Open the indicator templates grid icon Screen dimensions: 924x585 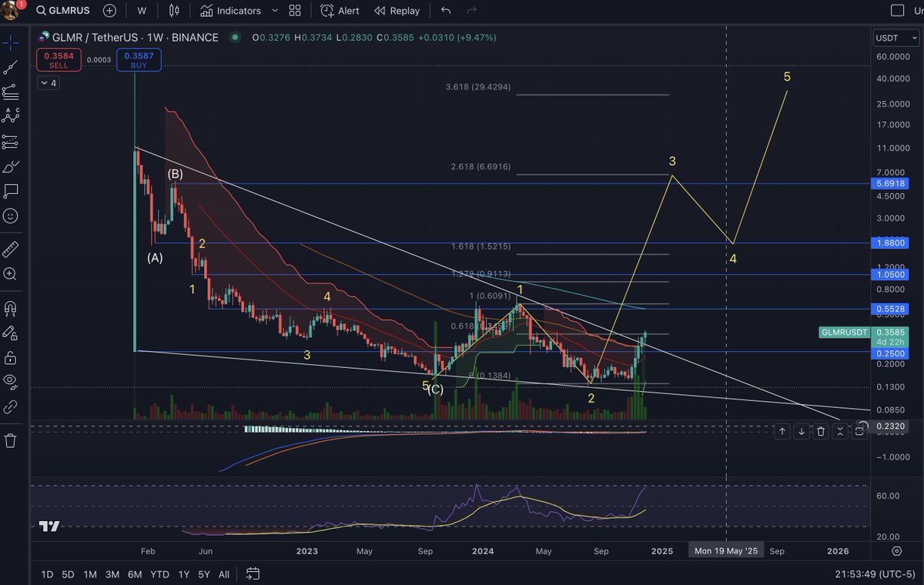(x=295, y=11)
